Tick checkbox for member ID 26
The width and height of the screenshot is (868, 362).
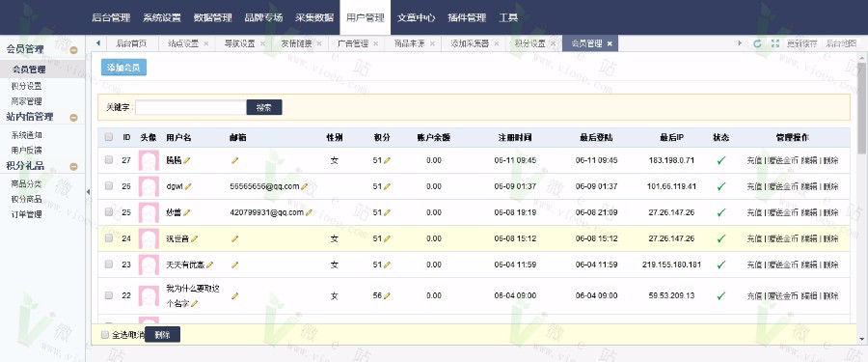point(108,185)
